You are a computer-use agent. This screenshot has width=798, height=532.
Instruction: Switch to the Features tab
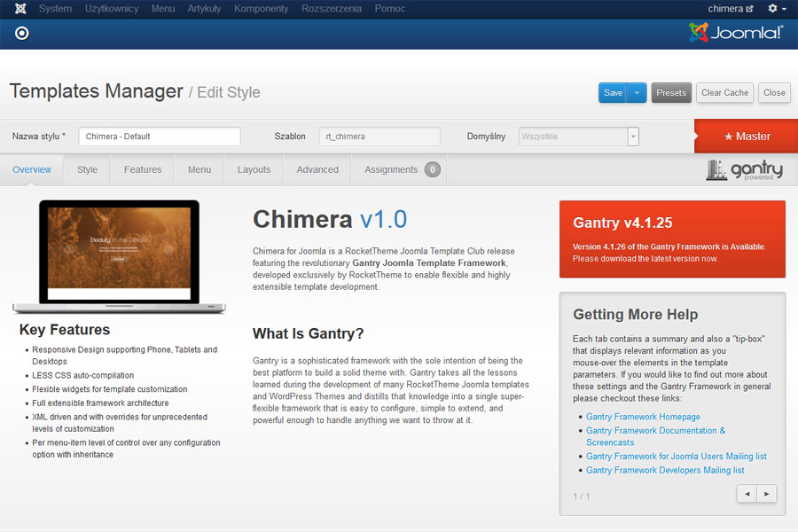(143, 169)
